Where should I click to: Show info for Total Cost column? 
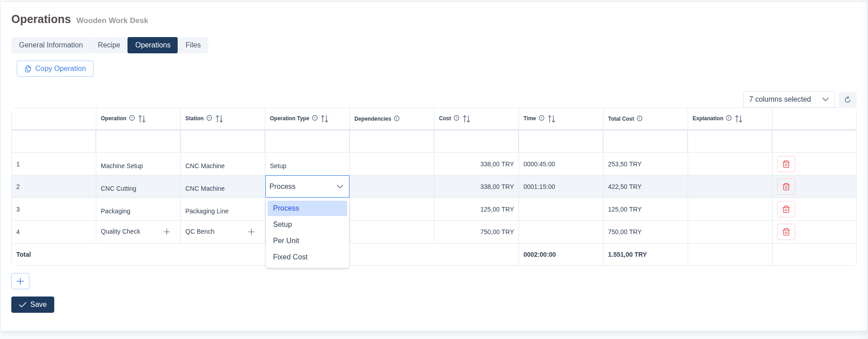pos(640,118)
